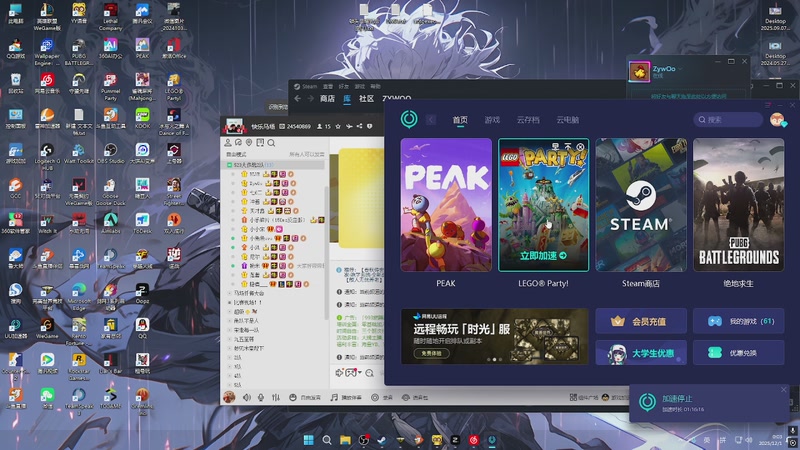The image size is (800, 450).
Task: Expand the 九五至尊 sub-channel
Action: point(230,339)
